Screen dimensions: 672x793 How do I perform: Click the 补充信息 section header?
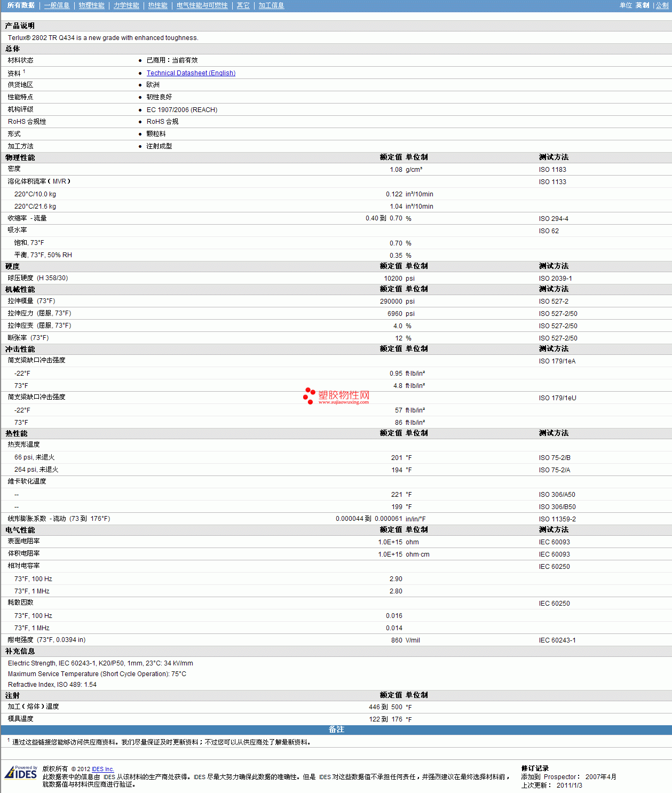pos(20,651)
